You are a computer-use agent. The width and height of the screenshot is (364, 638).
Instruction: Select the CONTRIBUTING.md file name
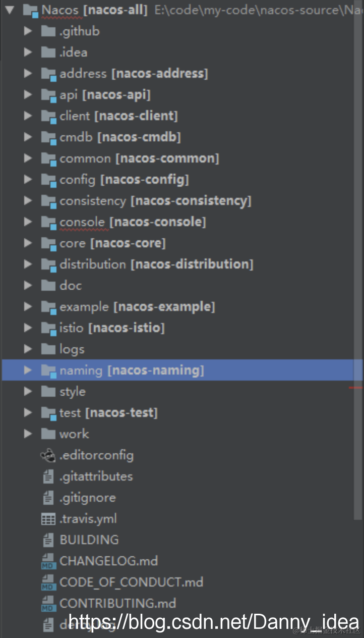(x=117, y=603)
